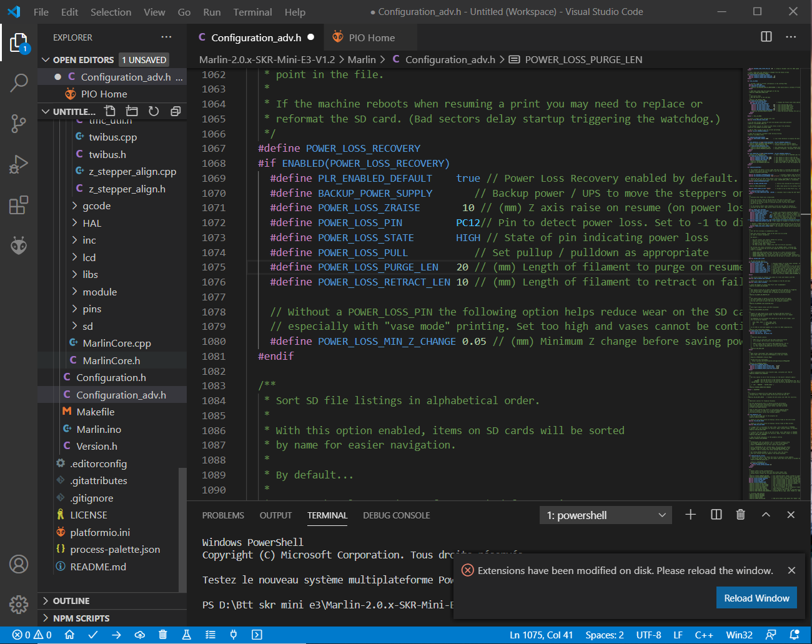Open the Manage gear icon
Screen dimensions: 812x644
pyautogui.click(x=19, y=604)
